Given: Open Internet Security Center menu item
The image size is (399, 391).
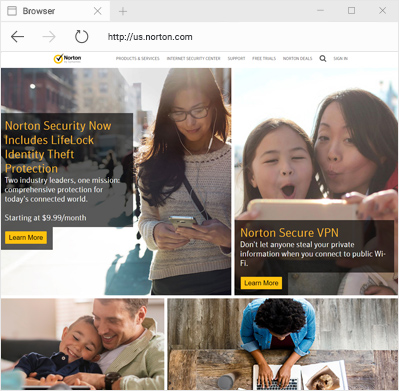Looking at the screenshot, I should (x=194, y=59).
